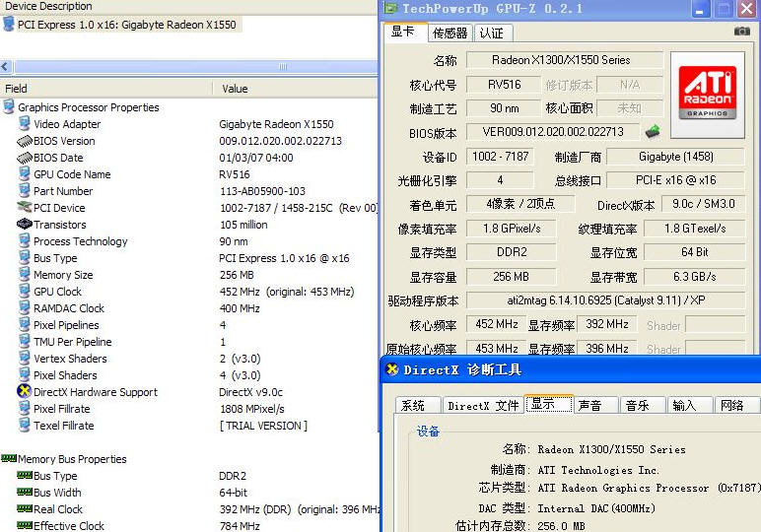
Task: Open the 显卡 tab in GPU-Z
Action: tap(406, 32)
